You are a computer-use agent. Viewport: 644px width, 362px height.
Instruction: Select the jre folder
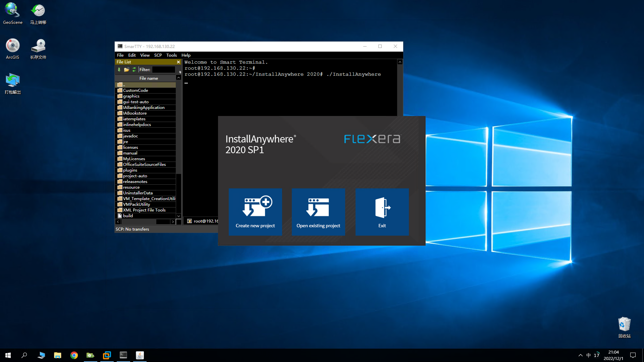(x=146, y=142)
